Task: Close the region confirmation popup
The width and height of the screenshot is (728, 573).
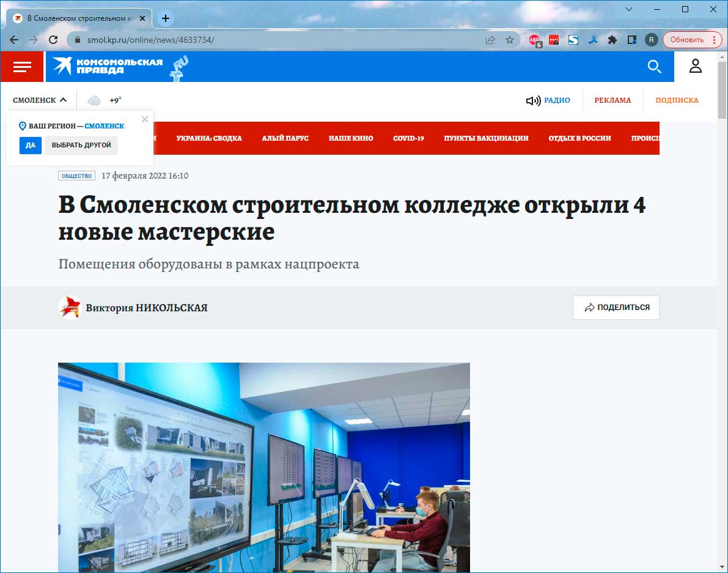Action: pyautogui.click(x=145, y=119)
